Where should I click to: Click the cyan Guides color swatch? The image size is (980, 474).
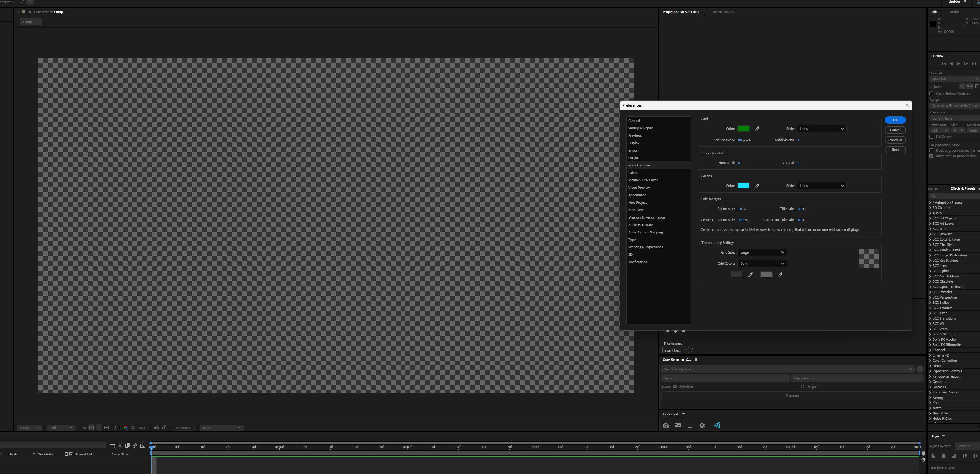(743, 186)
